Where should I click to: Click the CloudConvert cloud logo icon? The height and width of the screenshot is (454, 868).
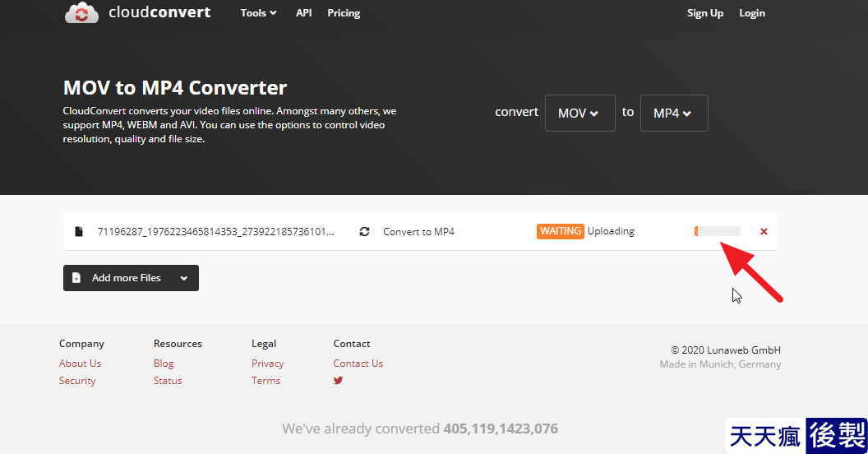pos(81,12)
